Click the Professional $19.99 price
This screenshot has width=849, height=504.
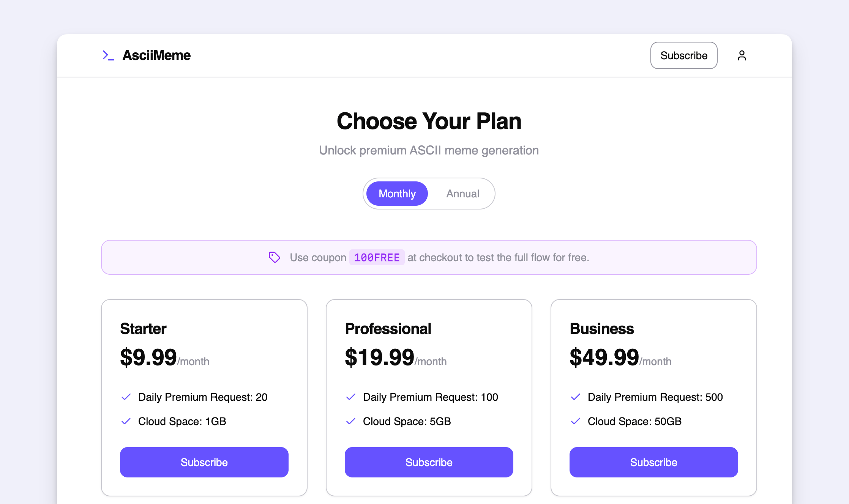(379, 357)
